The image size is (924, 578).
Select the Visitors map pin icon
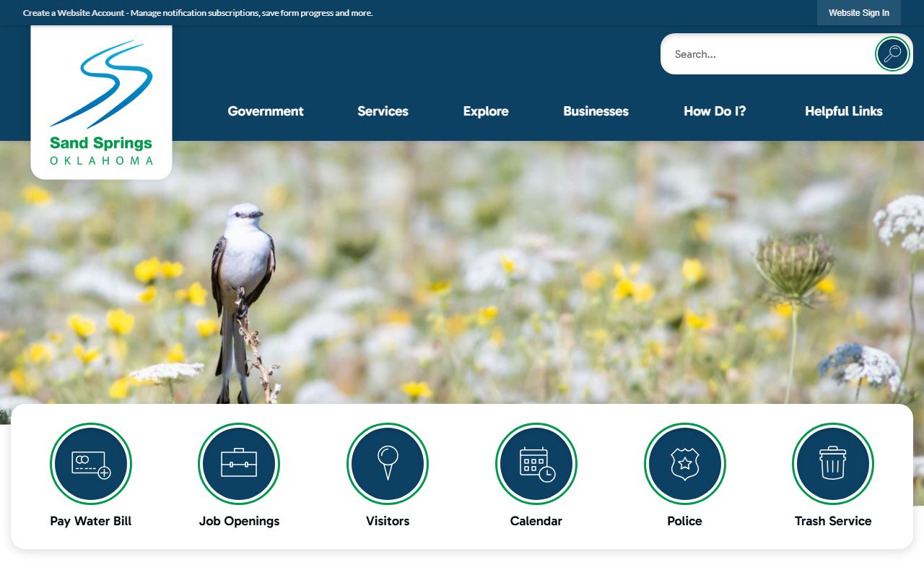(x=388, y=464)
